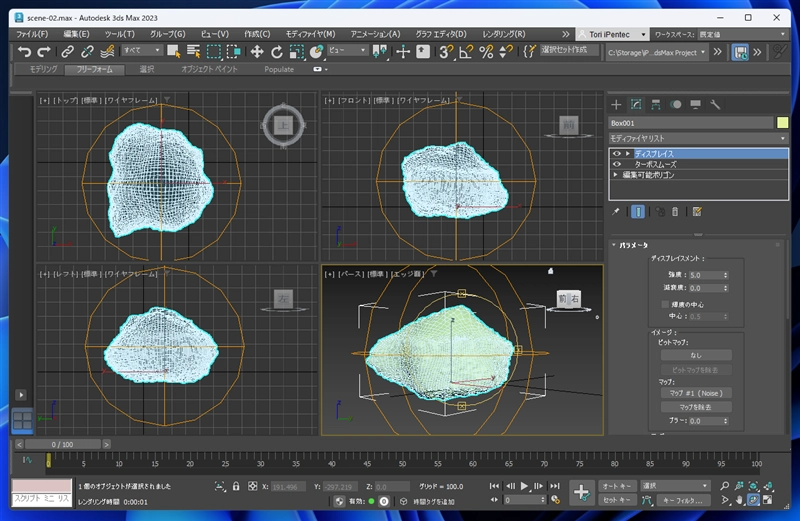This screenshot has width=800, height=521.
Task: Activate the Select and Rotate tool
Action: coord(277,52)
